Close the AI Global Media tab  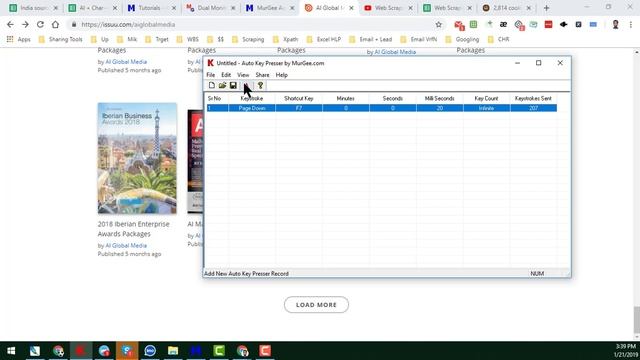point(351,8)
